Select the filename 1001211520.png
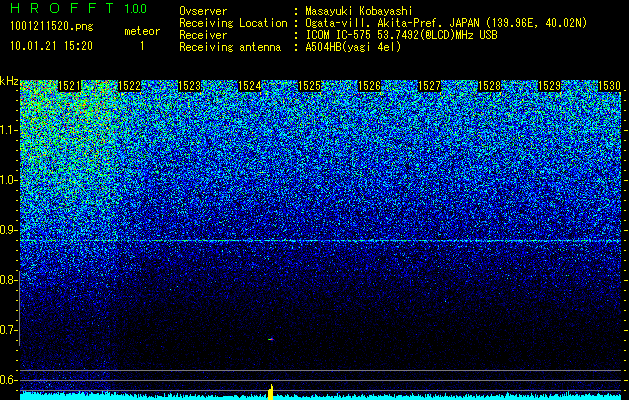 click(x=52, y=27)
